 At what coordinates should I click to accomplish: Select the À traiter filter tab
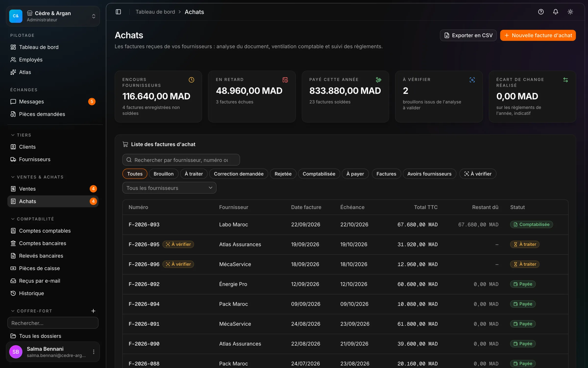pos(194,174)
